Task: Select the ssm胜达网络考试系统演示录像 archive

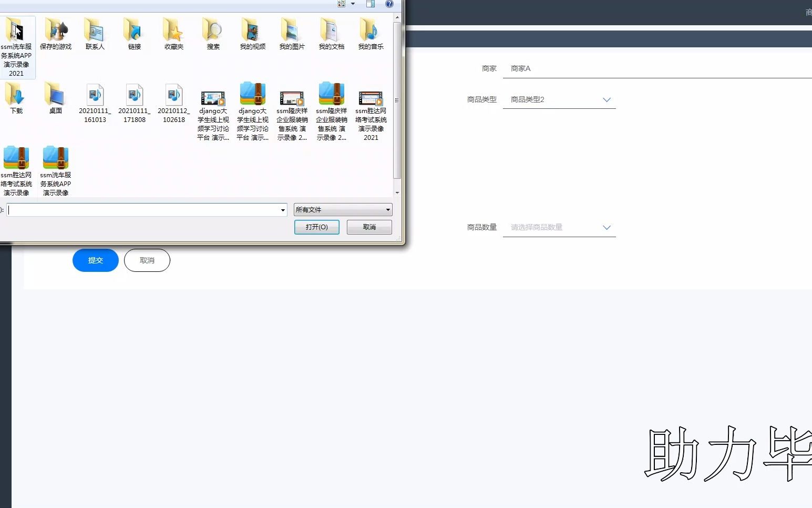Action: tap(17, 160)
